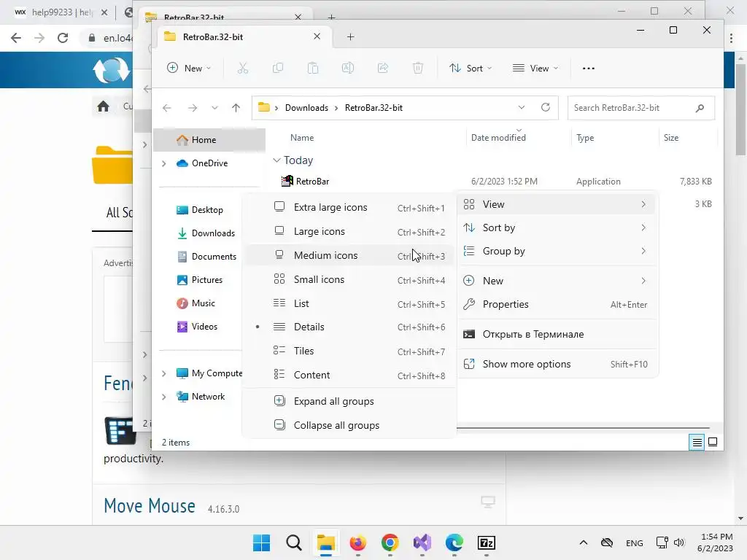This screenshot has width=747, height=560.
Task: Click the Paste clipboard icon in toolbar
Action: 313,68
